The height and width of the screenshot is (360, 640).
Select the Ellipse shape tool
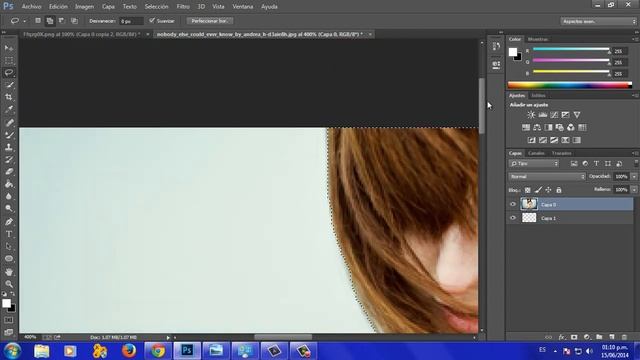pos(9,258)
